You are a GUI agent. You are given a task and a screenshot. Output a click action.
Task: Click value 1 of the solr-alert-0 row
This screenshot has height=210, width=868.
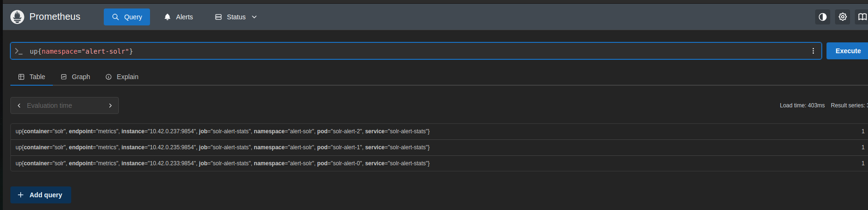863,163
